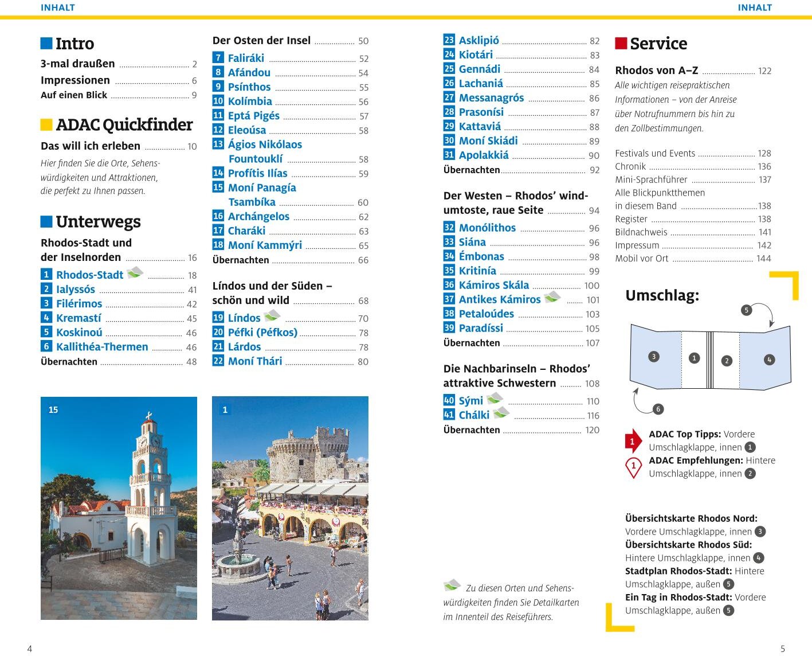Click circle 5 above the cover diagram
The height and width of the screenshot is (656, 812).
(746, 310)
